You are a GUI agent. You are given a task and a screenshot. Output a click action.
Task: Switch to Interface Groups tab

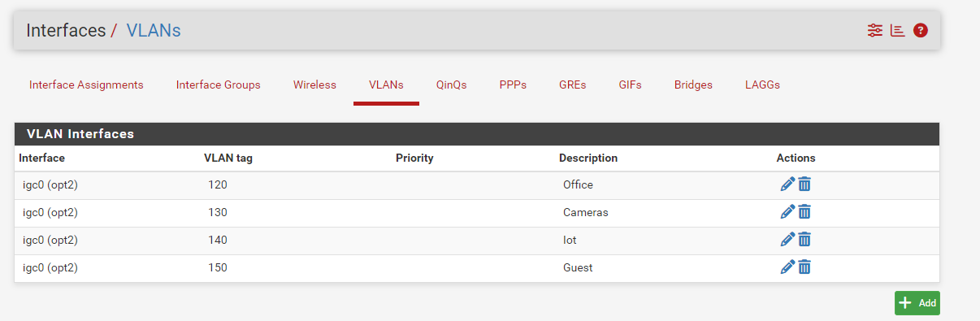coord(219,85)
